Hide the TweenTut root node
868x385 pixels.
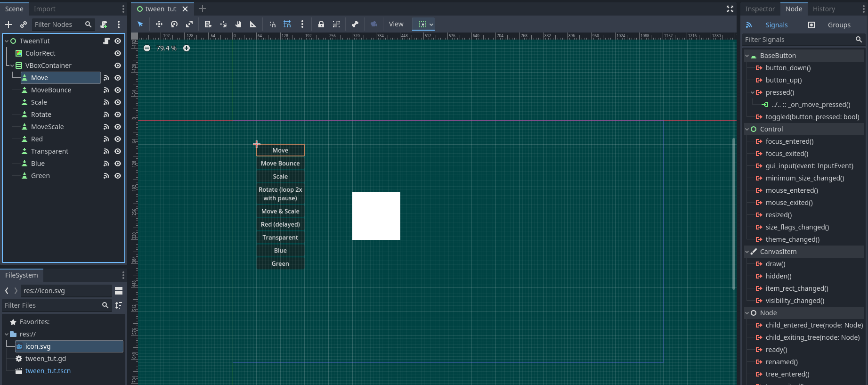(x=118, y=41)
